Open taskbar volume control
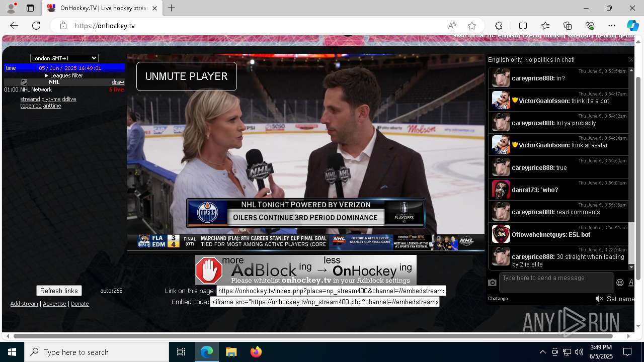644x362 pixels. pos(579,352)
